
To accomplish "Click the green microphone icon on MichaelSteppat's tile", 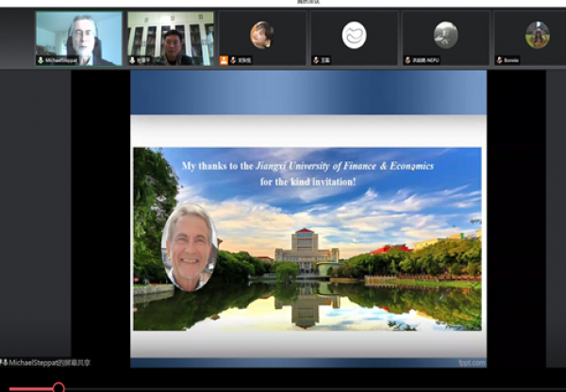I will coord(41,60).
